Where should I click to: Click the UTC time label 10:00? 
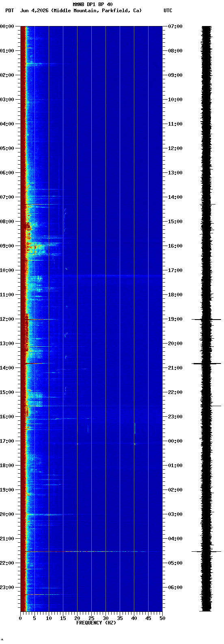click(x=175, y=100)
